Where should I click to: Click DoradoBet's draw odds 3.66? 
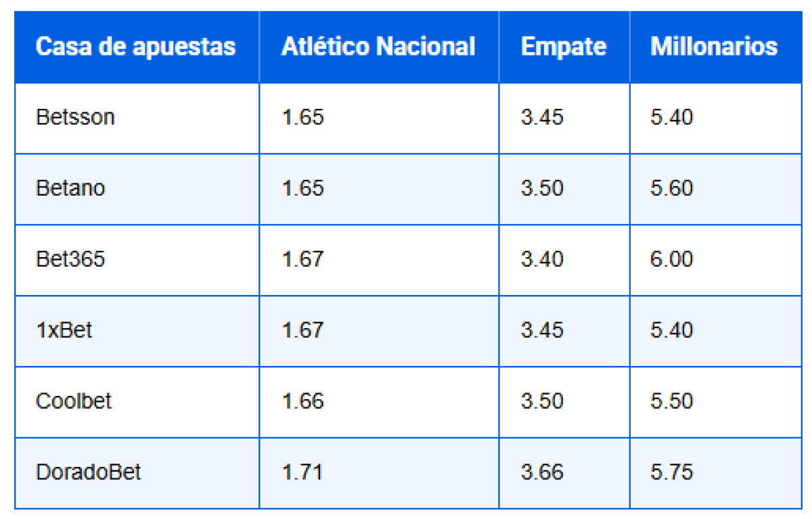(x=542, y=472)
